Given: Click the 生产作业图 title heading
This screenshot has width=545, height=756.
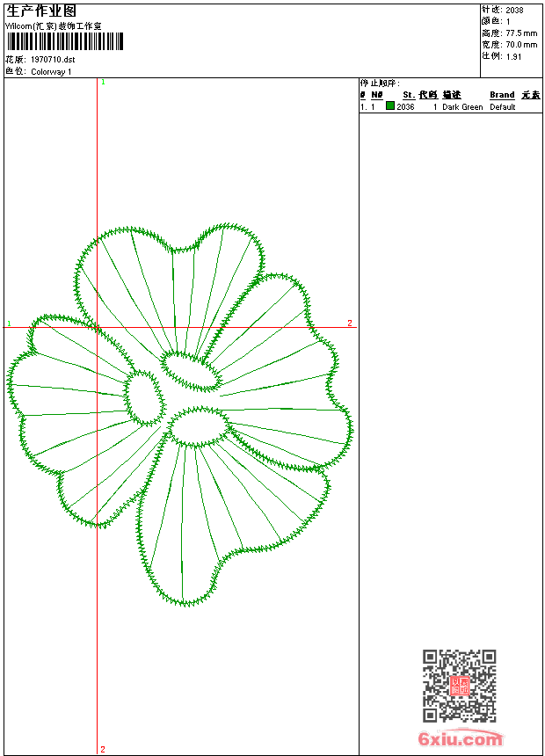Looking at the screenshot, I should (x=41, y=11).
